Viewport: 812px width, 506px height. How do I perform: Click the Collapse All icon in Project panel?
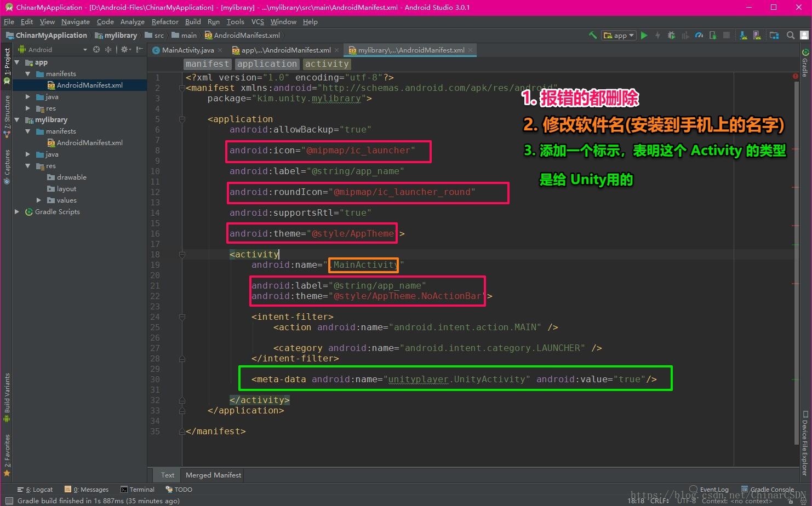pyautogui.click(x=108, y=49)
